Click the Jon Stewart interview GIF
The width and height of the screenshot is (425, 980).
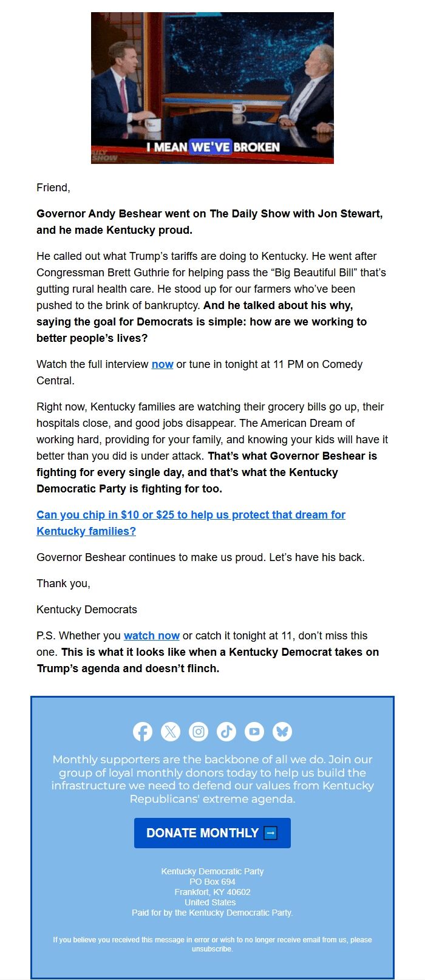[x=212, y=87]
